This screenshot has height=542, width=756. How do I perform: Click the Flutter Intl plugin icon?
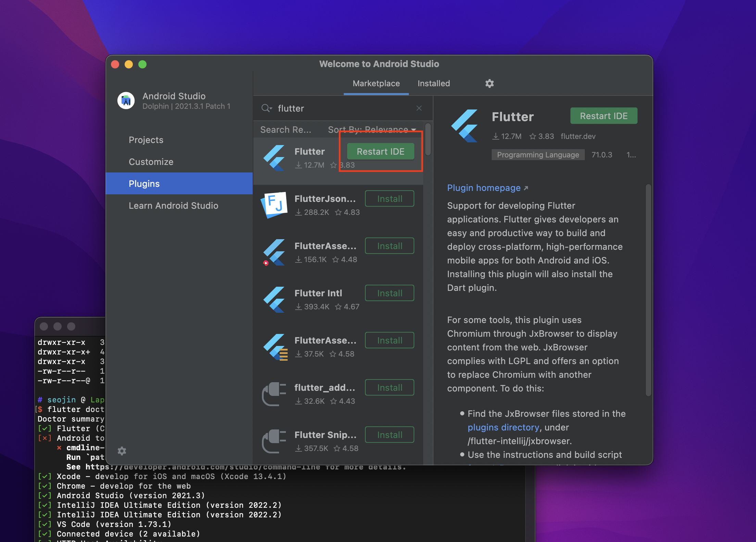point(274,299)
